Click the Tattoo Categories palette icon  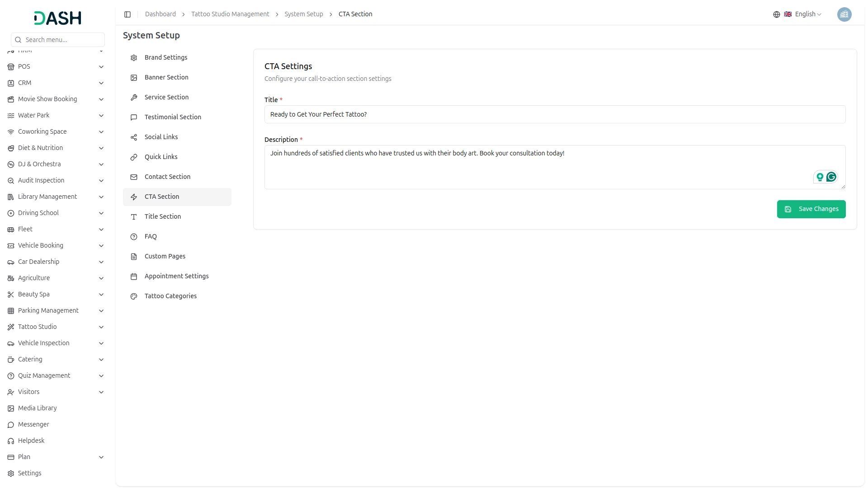(x=134, y=296)
